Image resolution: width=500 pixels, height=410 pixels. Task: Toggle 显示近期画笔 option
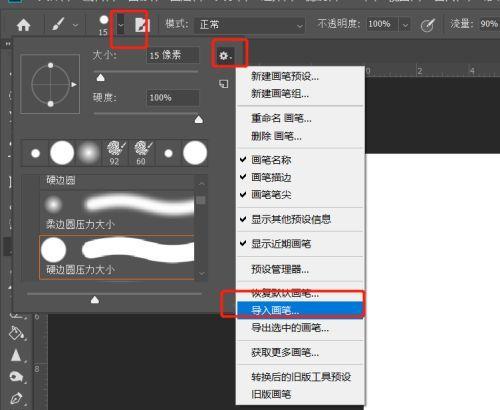[x=300, y=244]
